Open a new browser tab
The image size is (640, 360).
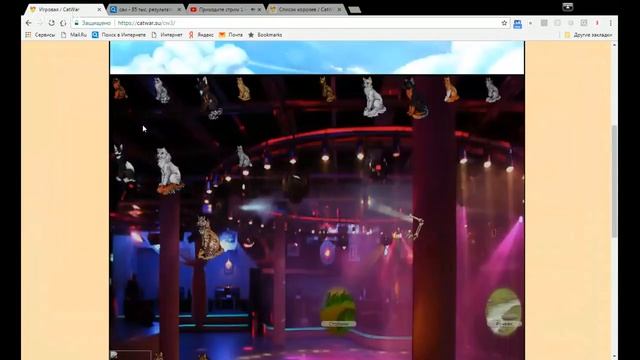pyautogui.click(x=355, y=10)
